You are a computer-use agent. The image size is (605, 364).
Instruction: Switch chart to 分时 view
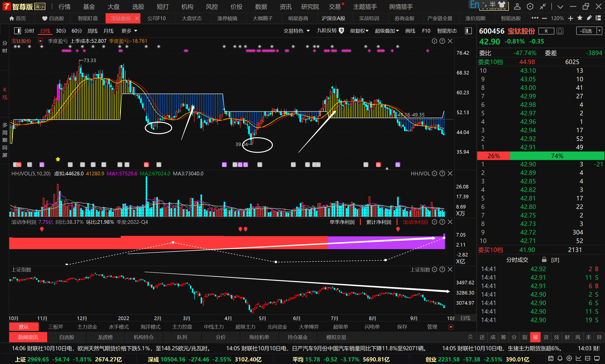coord(29,31)
